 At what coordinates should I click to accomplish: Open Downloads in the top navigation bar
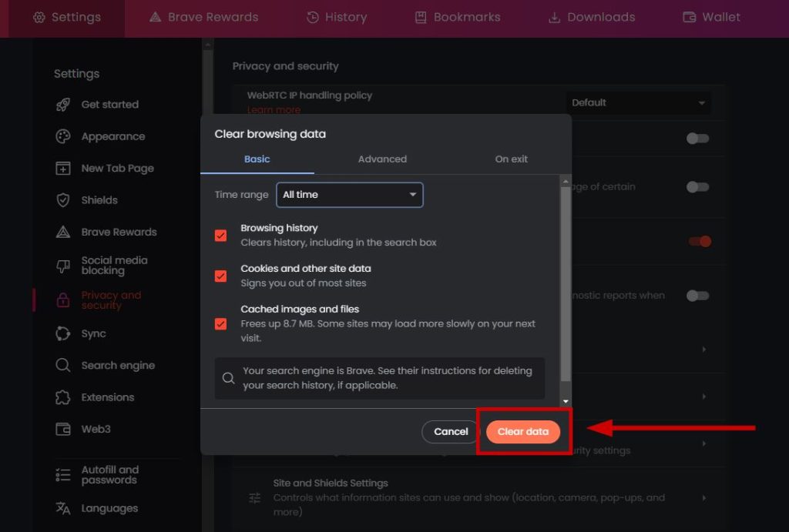point(592,17)
